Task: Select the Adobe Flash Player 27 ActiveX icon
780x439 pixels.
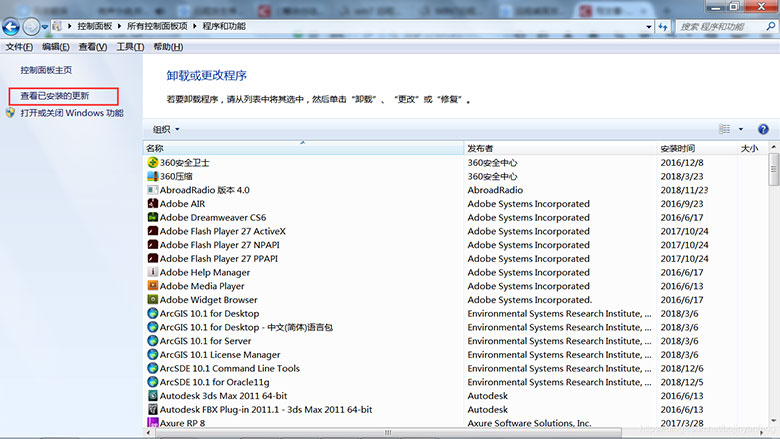Action: click(153, 231)
